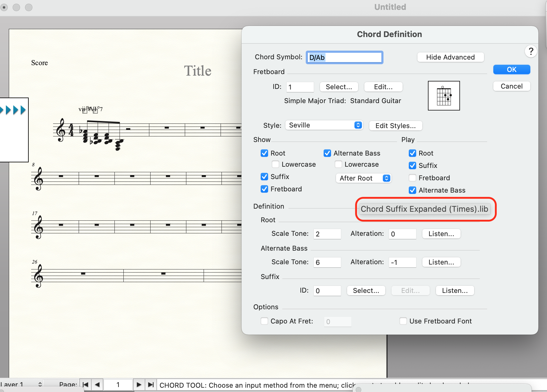The width and height of the screenshot is (547, 392).
Task: Click Listen... for Root scale tone
Action: [441, 234]
